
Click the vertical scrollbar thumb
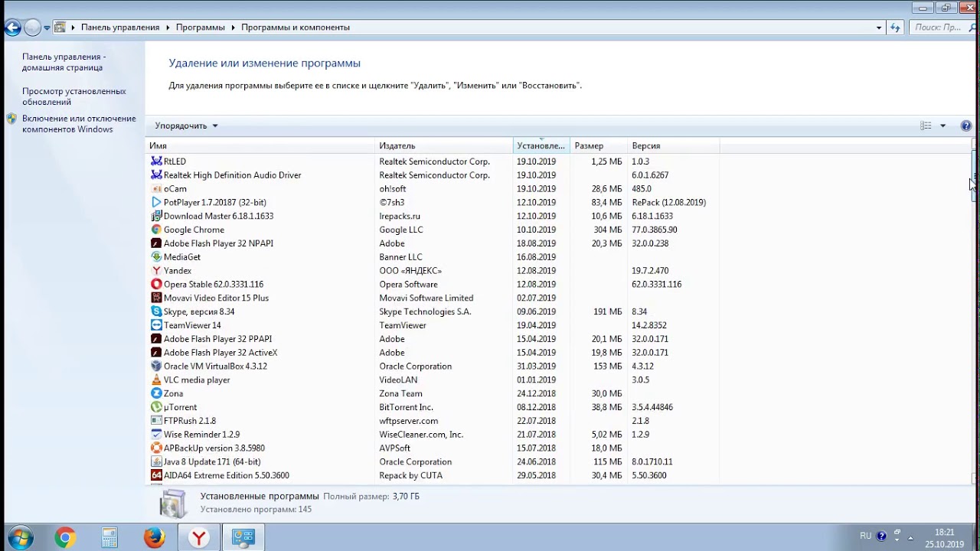pos(974,177)
